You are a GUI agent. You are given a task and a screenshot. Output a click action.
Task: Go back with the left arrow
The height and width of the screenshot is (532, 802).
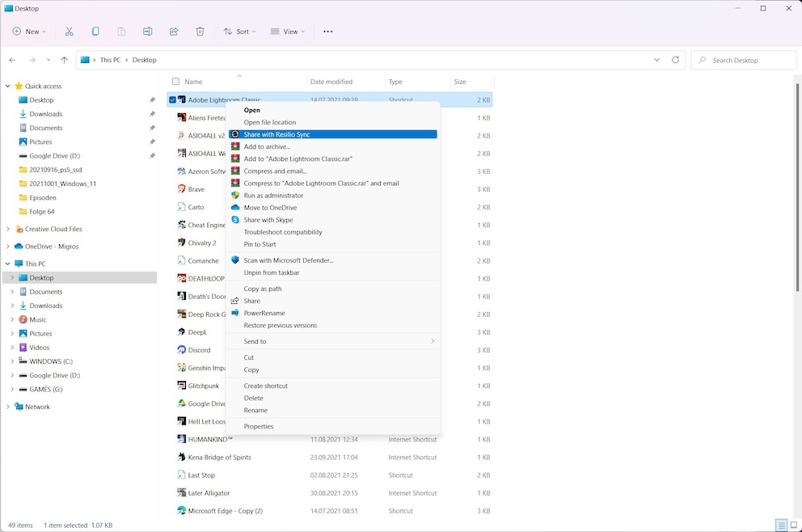[x=12, y=60]
